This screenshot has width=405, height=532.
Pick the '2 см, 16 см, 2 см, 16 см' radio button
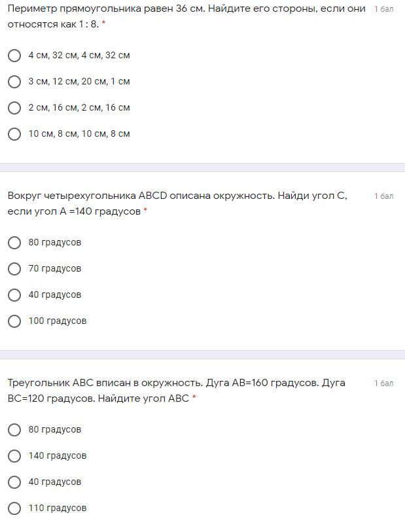coord(14,107)
